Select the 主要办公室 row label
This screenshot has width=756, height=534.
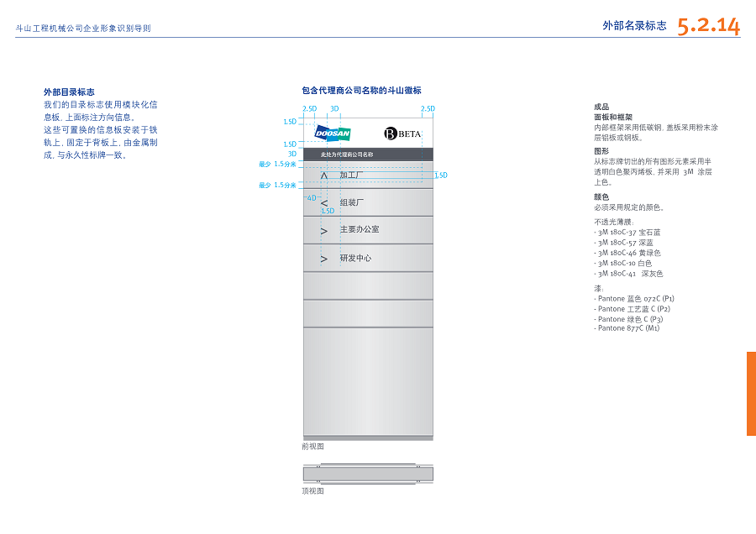coord(360,229)
